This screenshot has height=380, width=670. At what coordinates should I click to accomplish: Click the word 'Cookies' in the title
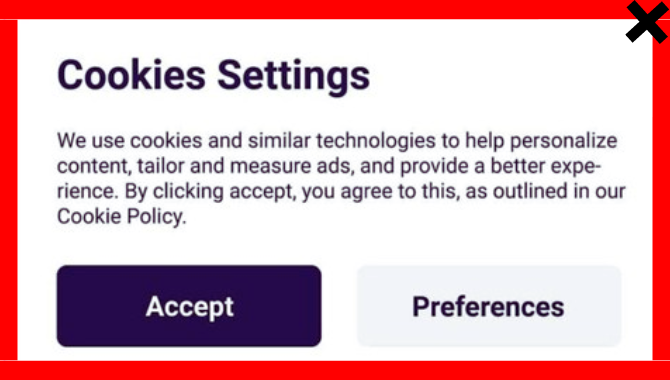[x=131, y=75]
